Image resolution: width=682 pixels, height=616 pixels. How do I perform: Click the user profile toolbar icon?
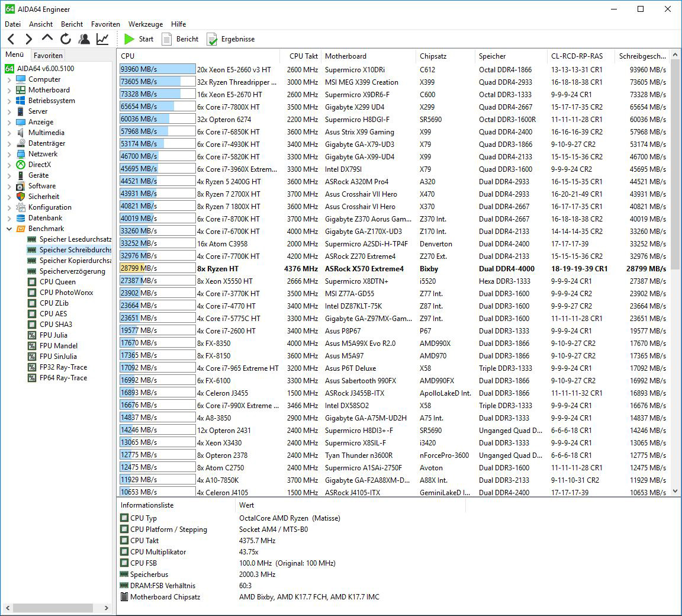point(84,39)
